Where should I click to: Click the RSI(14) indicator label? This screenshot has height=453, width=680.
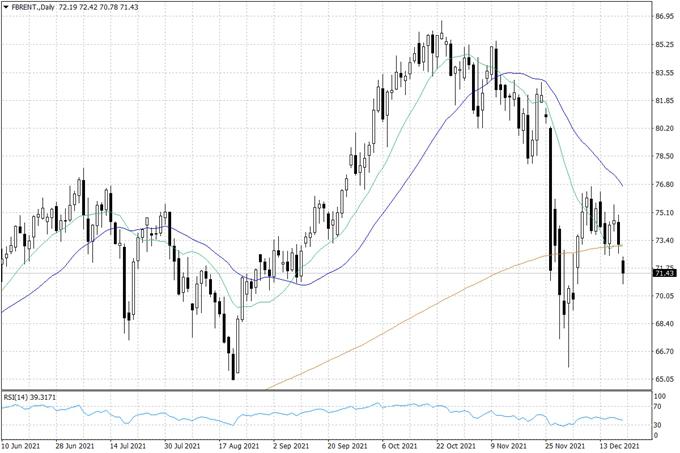click(x=33, y=397)
